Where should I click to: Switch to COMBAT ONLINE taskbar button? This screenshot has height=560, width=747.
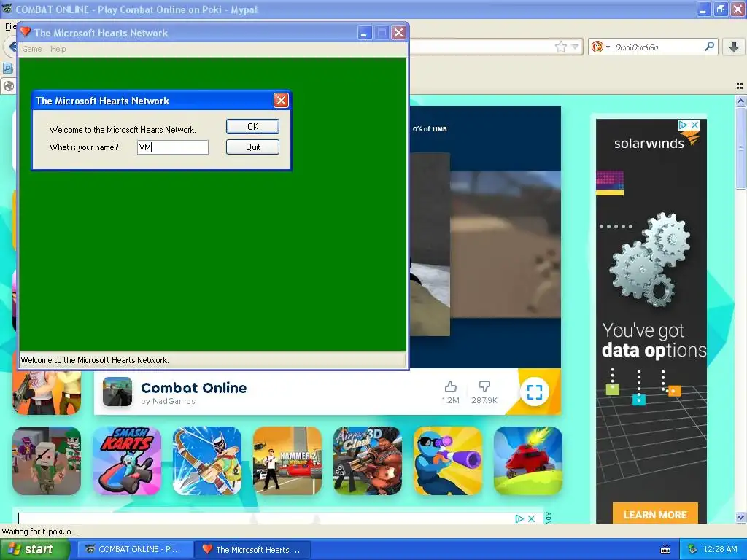(x=135, y=549)
